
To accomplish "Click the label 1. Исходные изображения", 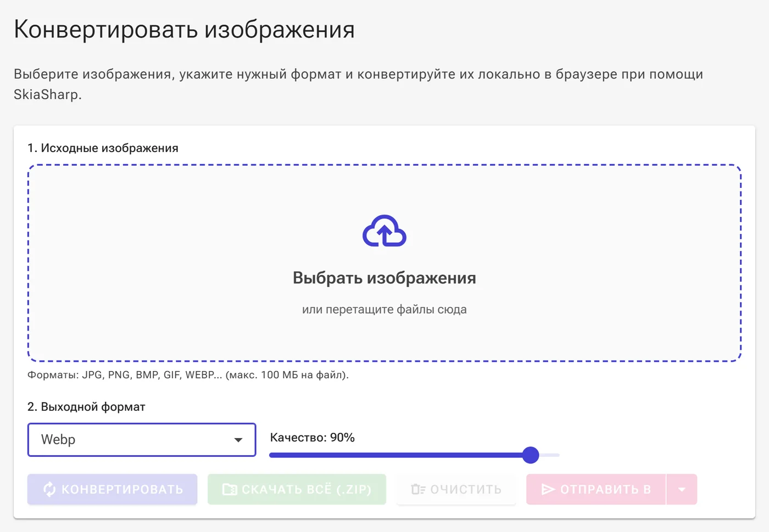I will (103, 148).
